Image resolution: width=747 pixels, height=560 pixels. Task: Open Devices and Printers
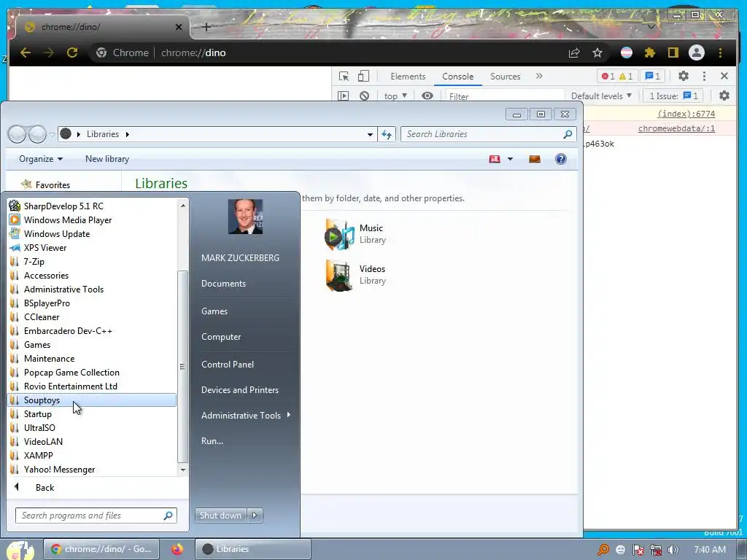[x=239, y=390]
